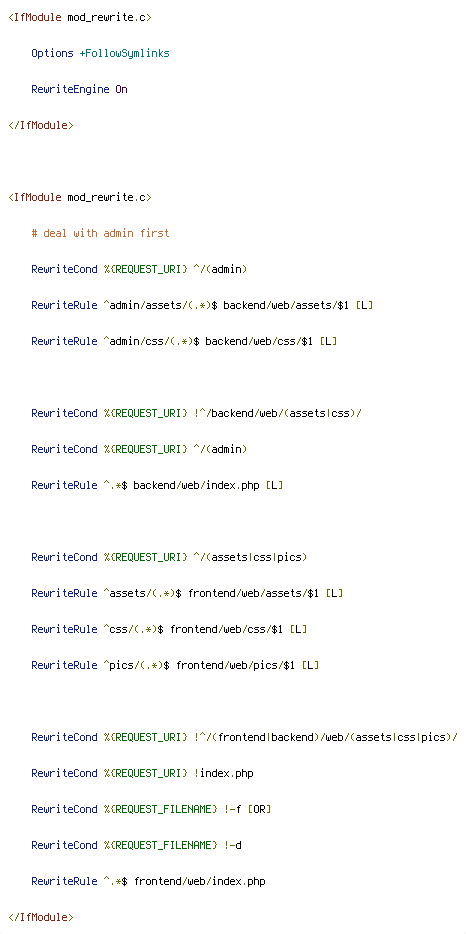Click the admin/css RewriteRule line

[x=184, y=341]
